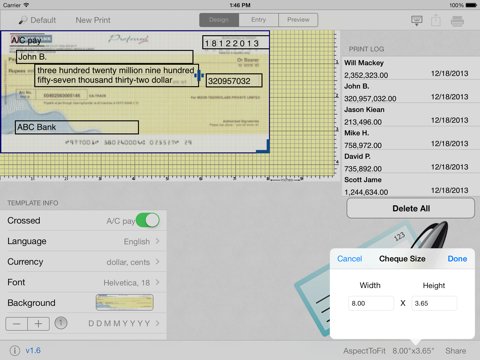Viewport: 480px width, 360px height.
Task: Tap the info icon beside v1.6
Action: point(15,350)
